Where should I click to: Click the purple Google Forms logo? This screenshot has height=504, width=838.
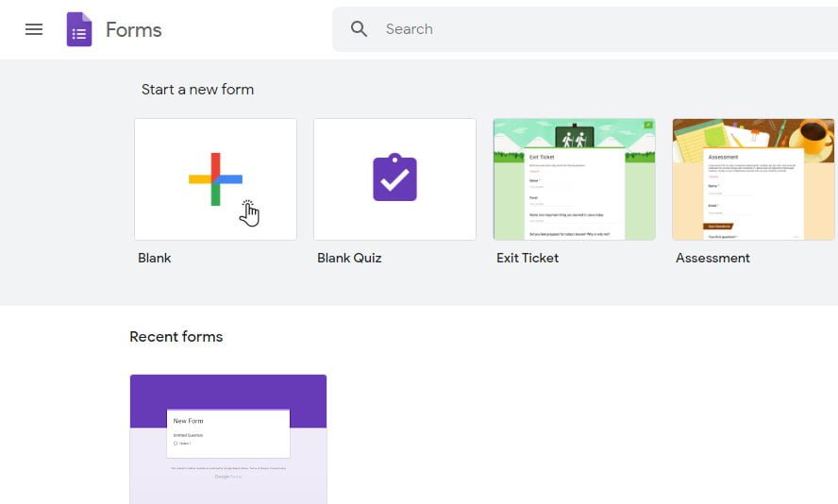[79, 29]
